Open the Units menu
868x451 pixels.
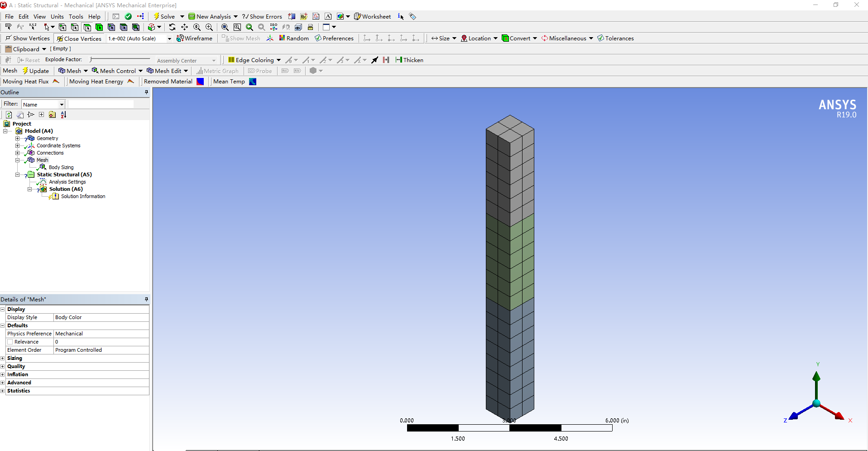pos(57,16)
